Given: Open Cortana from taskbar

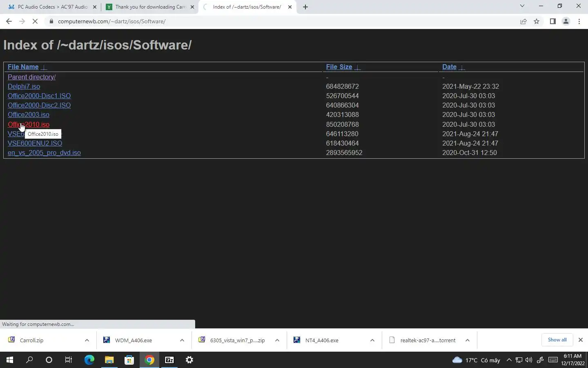Looking at the screenshot, I should (x=49, y=360).
